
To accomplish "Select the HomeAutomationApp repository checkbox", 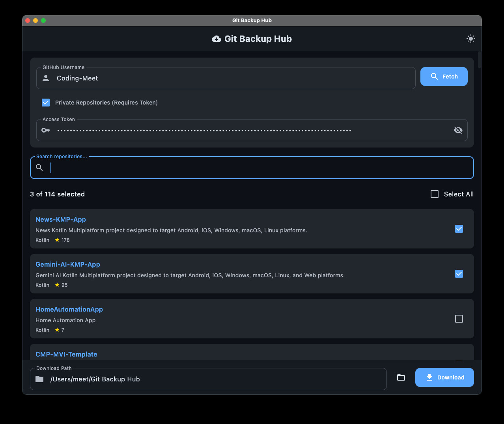I will [x=459, y=319].
